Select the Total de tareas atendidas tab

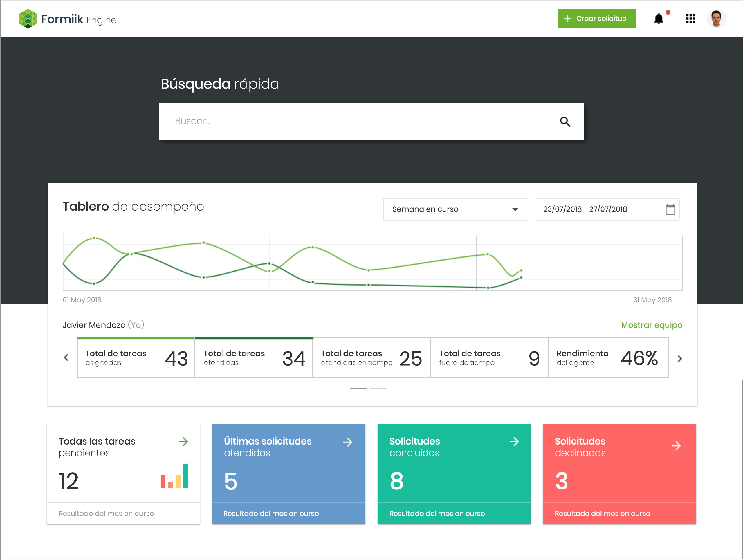(x=254, y=358)
